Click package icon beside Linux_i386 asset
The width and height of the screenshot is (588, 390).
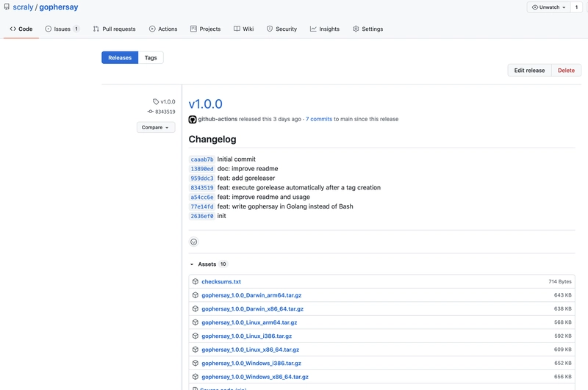tap(195, 336)
